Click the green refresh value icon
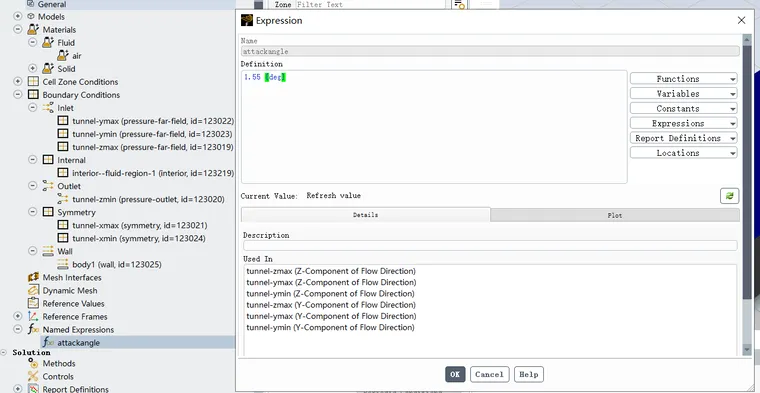This screenshot has height=393, width=760. 729,196
